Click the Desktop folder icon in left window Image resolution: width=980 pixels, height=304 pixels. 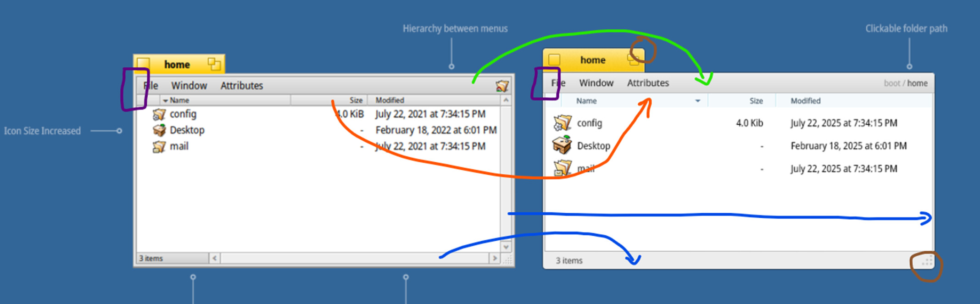159,130
